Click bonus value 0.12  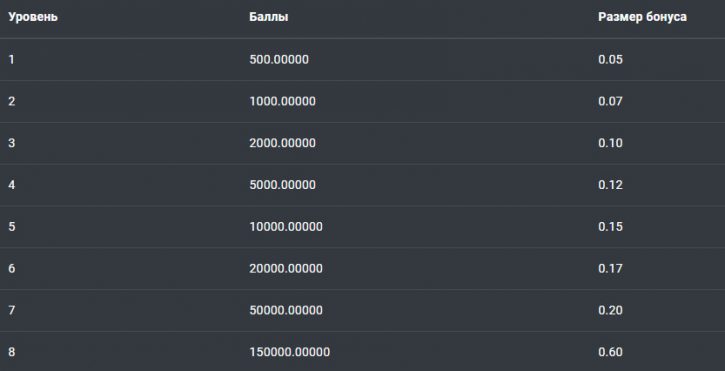pyautogui.click(x=610, y=185)
